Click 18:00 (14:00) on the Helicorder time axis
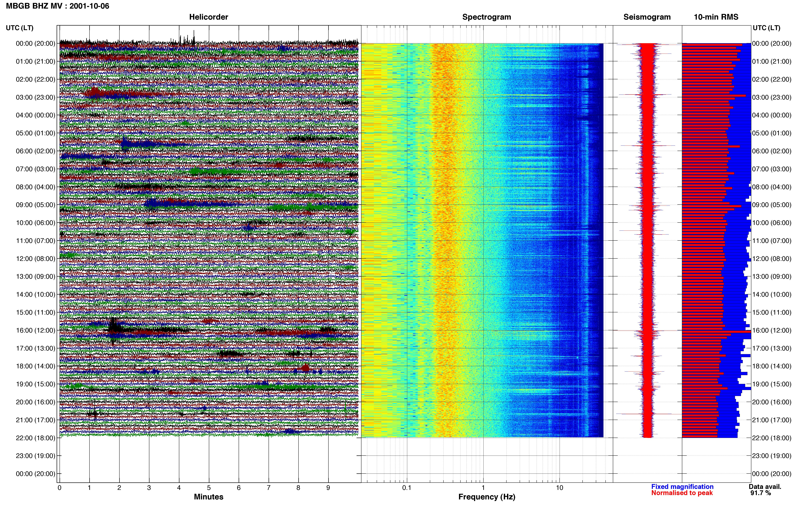Image resolution: width=812 pixels, height=508 pixels. tap(36, 366)
